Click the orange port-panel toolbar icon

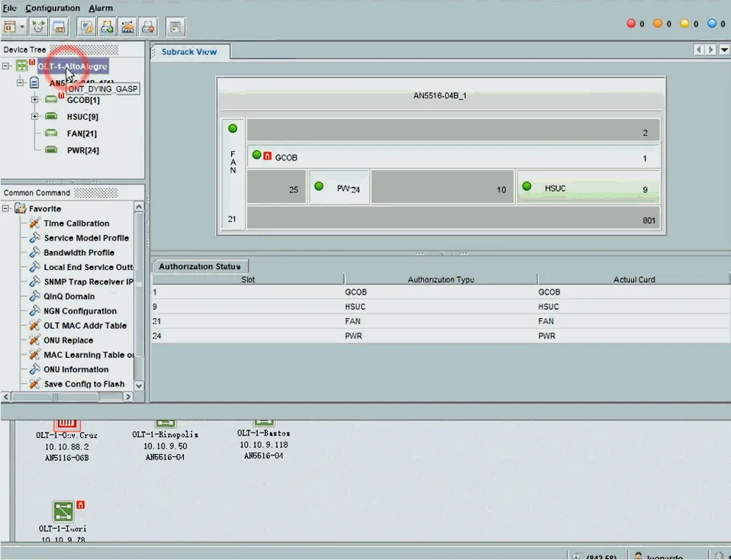point(127,27)
